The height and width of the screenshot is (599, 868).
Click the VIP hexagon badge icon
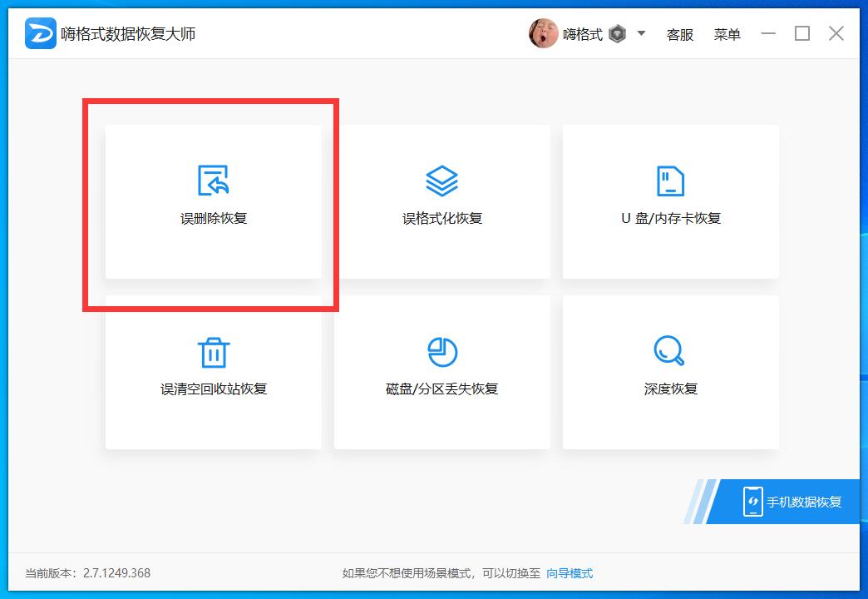617,34
